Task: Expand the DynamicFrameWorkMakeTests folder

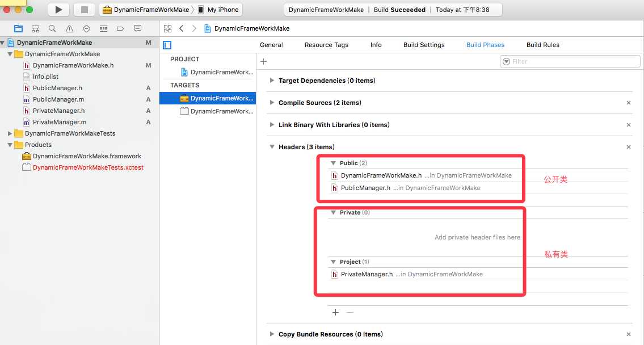Action: click(10, 133)
